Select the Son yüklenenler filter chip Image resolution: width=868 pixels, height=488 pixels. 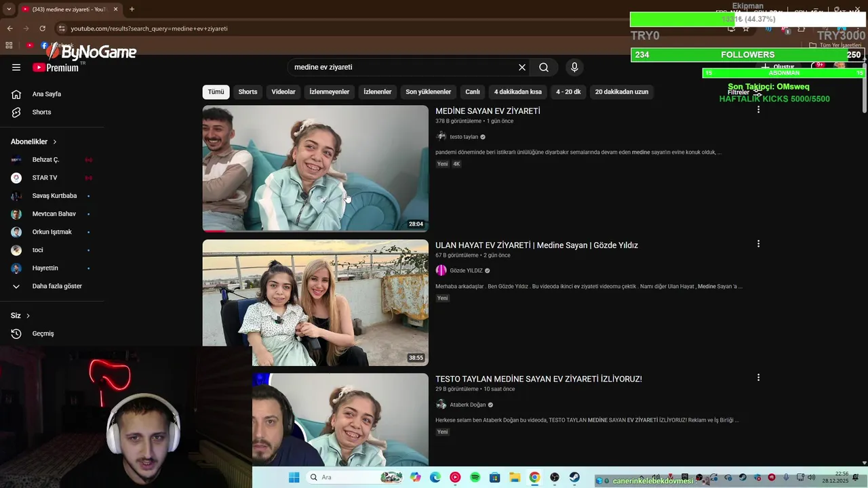(x=429, y=91)
